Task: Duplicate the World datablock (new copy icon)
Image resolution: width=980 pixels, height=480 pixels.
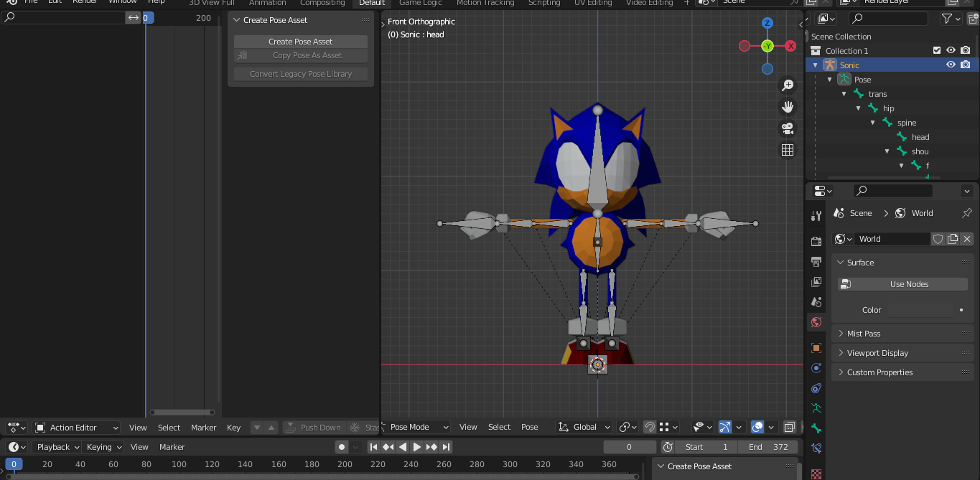Action: (953, 239)
